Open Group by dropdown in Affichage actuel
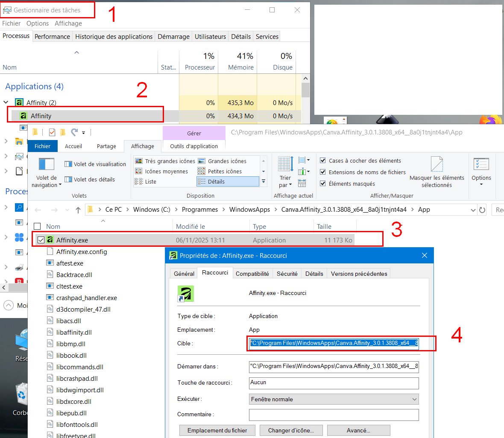The height and width of the screenshot is (438, 504). pos(304,160)
